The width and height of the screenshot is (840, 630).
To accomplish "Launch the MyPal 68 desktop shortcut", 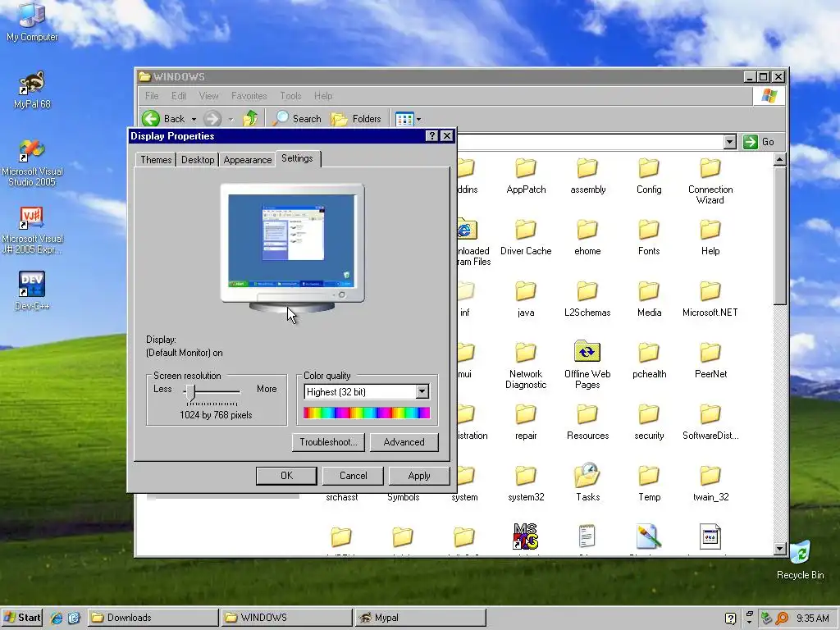I will (32, 89).
